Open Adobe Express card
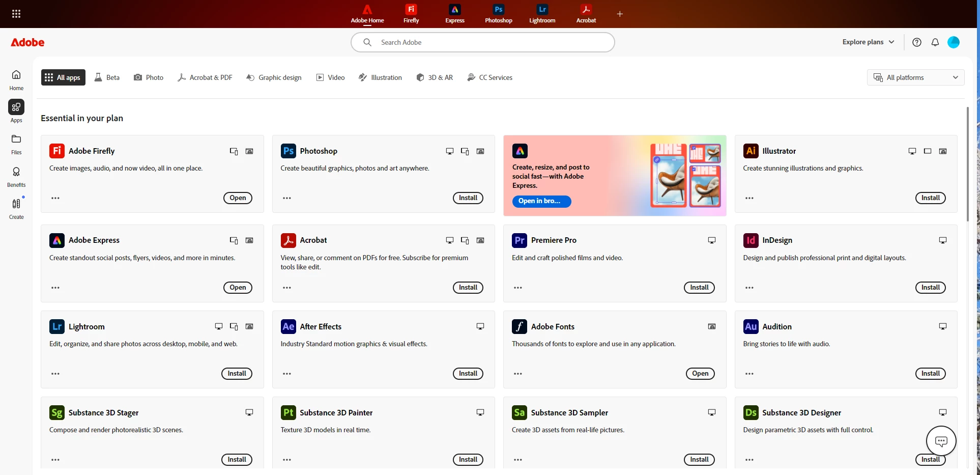The height and width of the screenshot is (475, 980). 238,288
